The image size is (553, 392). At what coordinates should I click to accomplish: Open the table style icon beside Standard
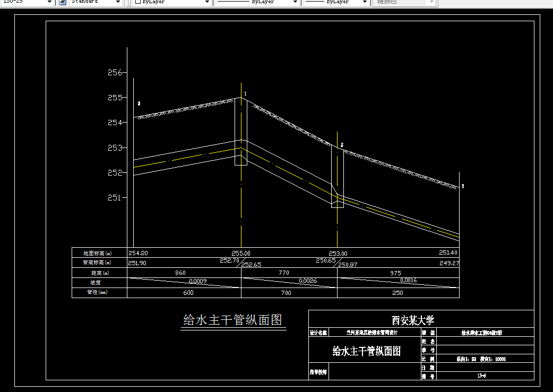[63, 2]
